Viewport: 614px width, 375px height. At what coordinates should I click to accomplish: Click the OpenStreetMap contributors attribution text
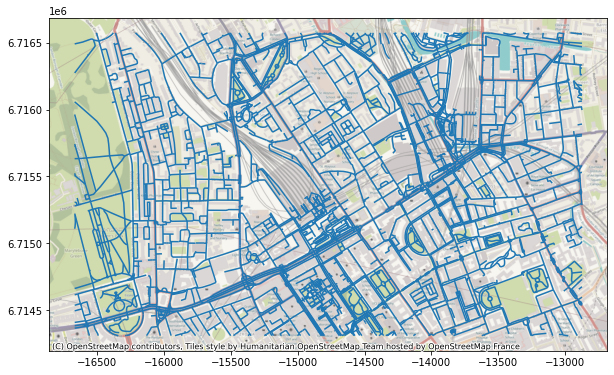[x=286, y=346]
